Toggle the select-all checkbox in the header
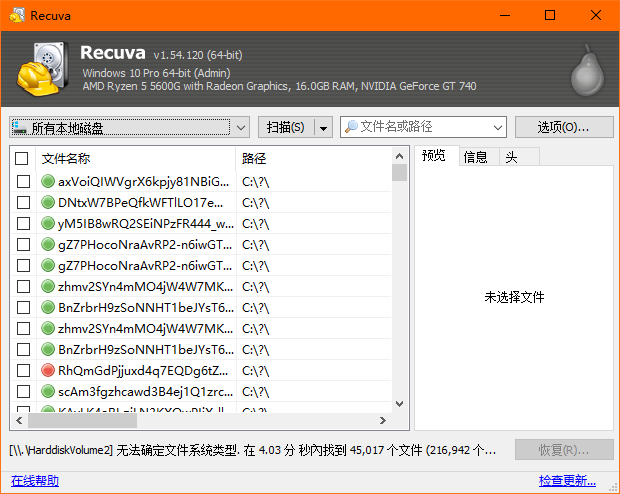This screenshot has width=620, height=494. click(21, 159)
